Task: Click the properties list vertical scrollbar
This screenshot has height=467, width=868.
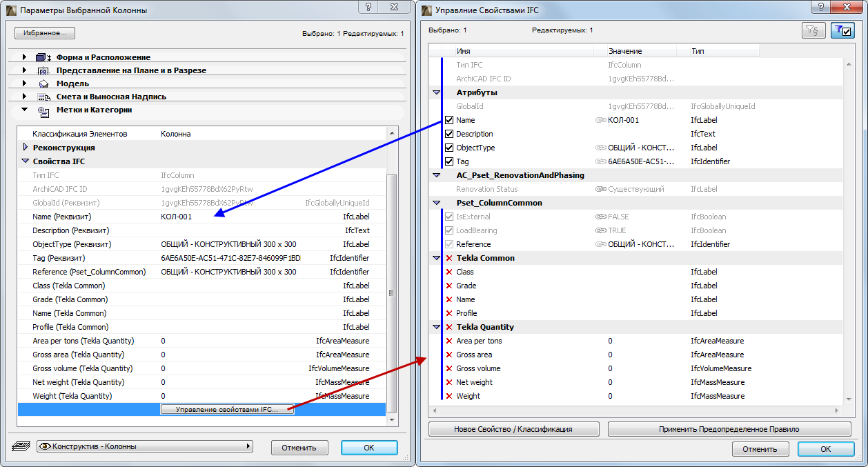Action: pyautogui.click(x=391, y=292)
